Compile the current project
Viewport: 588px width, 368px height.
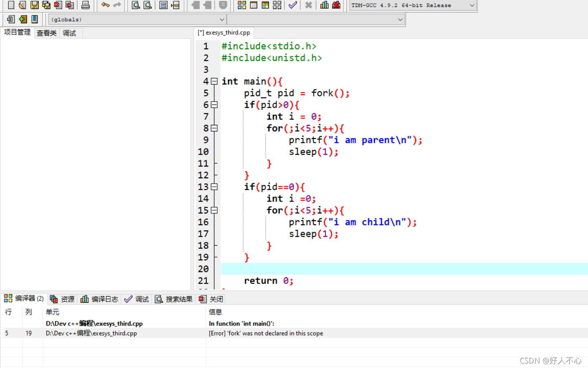241,5
